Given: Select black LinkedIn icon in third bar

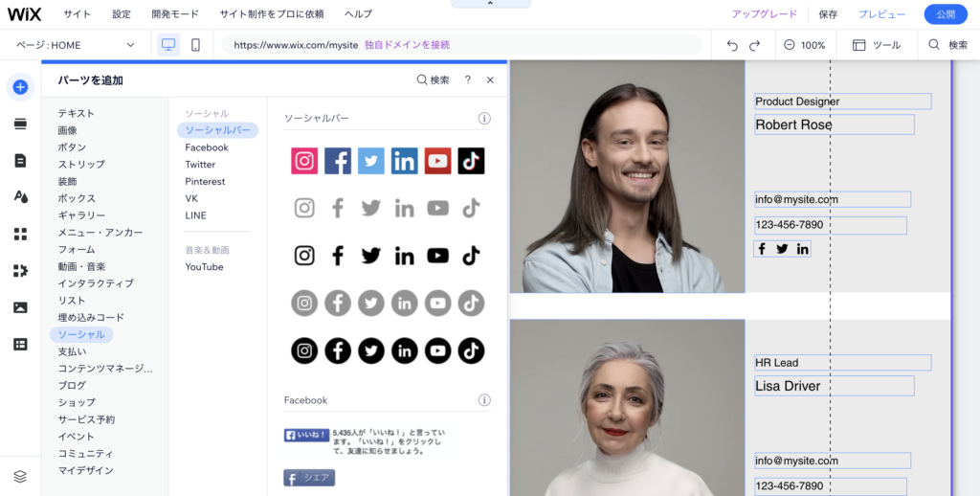Looking at the screenshot, I should pyautogui.click(x=405, y=256).
